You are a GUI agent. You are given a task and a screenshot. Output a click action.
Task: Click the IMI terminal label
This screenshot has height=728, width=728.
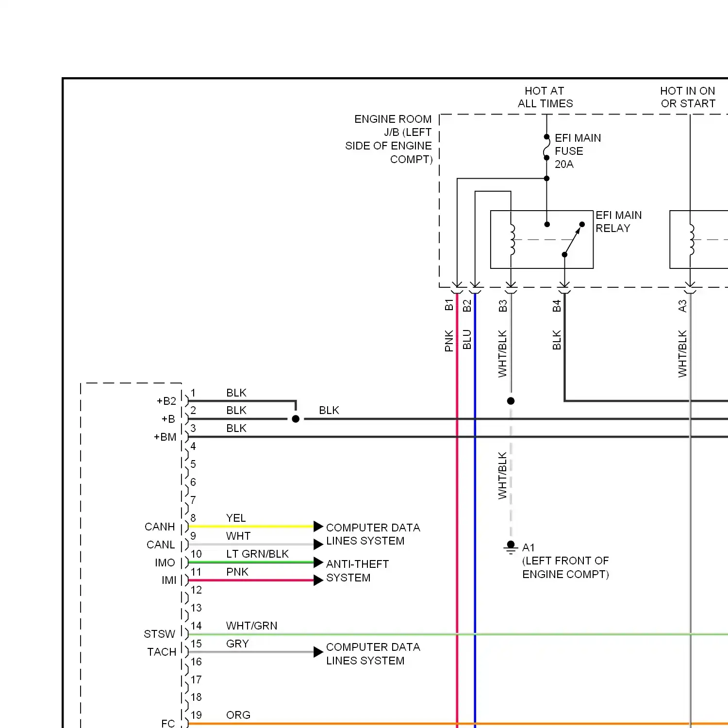pos(169,580)
